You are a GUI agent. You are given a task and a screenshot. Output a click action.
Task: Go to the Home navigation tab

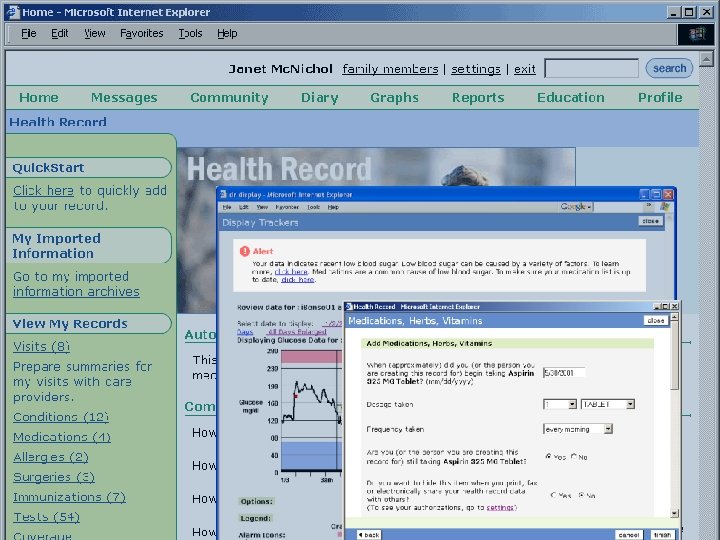[x=39, y=97]
